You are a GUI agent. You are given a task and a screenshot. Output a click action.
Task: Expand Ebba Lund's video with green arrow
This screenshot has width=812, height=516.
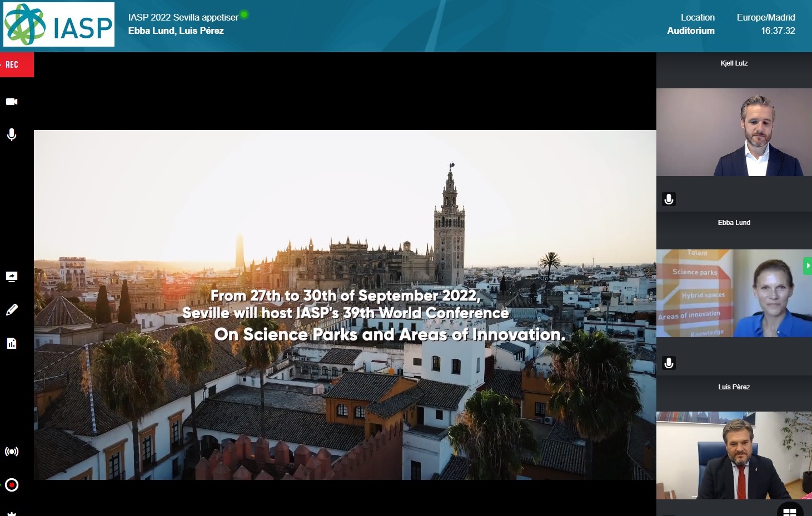tap(808, 265)
